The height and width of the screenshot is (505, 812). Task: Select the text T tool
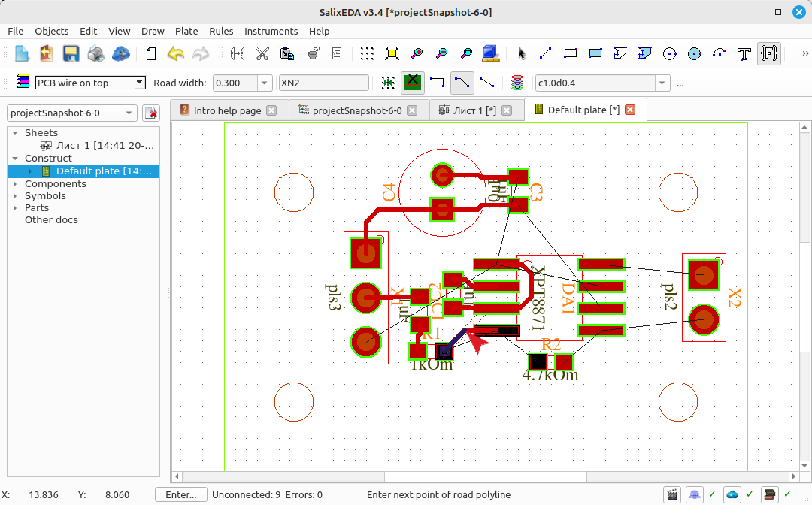tap(744, 53)
